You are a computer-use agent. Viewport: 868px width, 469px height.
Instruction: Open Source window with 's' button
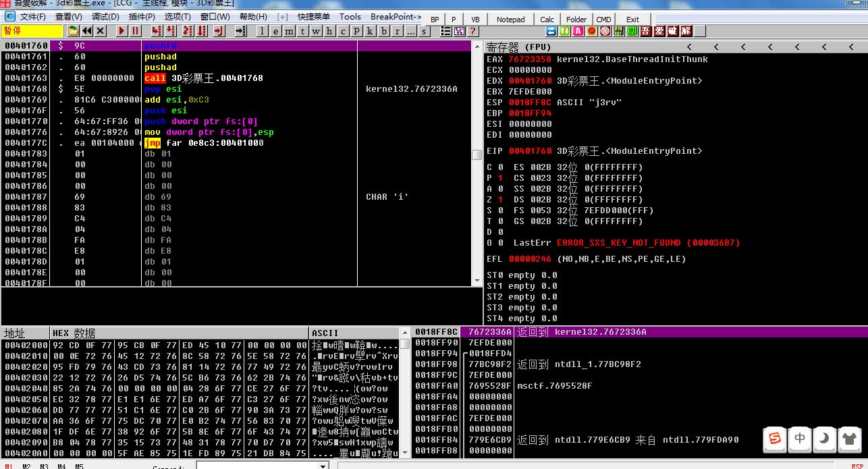(424, 31)
